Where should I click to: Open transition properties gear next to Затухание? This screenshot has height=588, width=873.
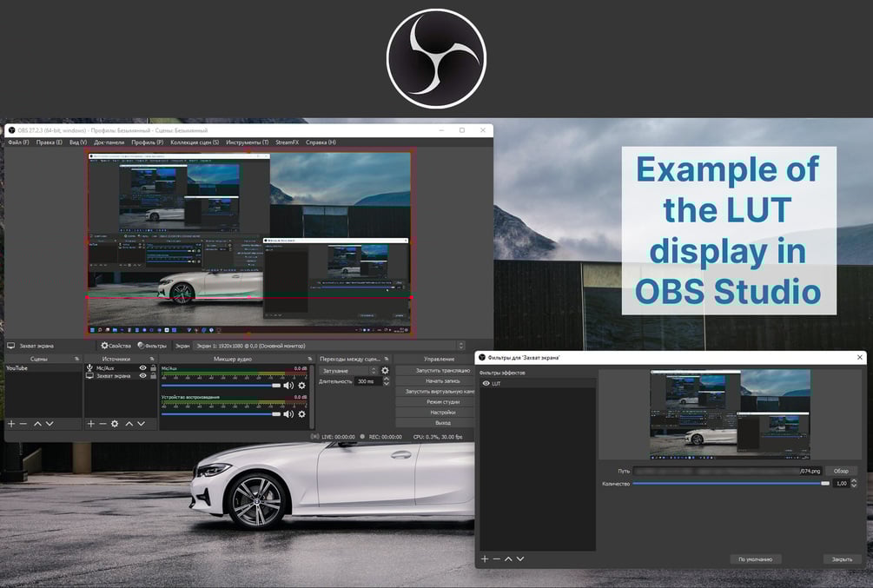pyautogui.click(x=385, y=370)
